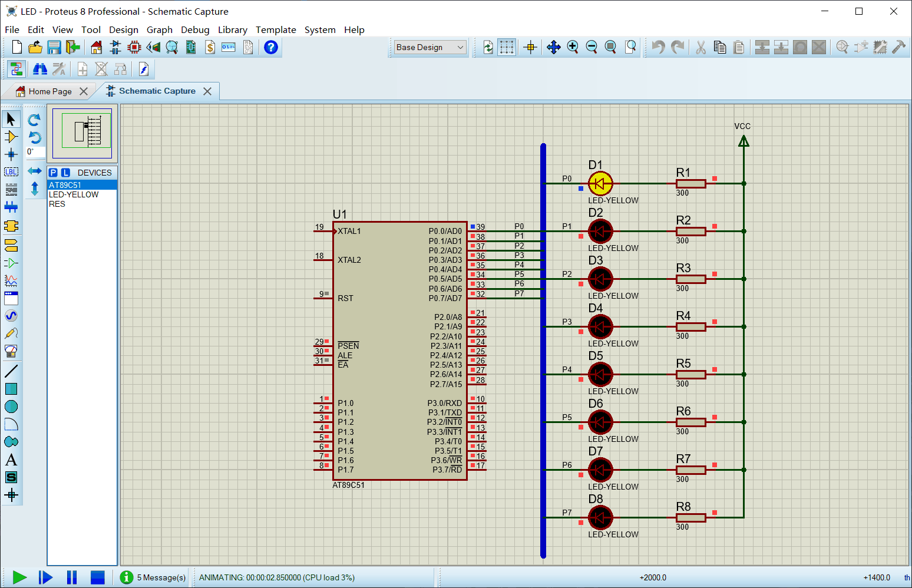
Task: Open the Design menu
Action: tap(124, 29)
